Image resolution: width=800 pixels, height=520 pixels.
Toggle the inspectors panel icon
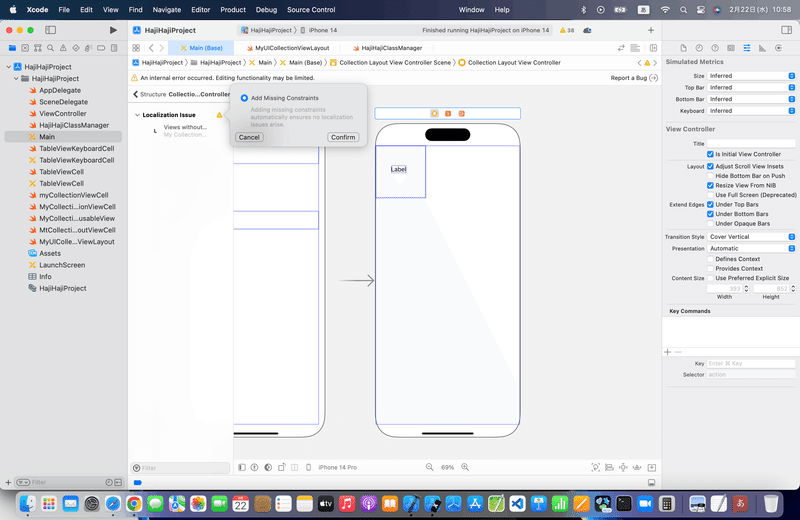point(786,30)
